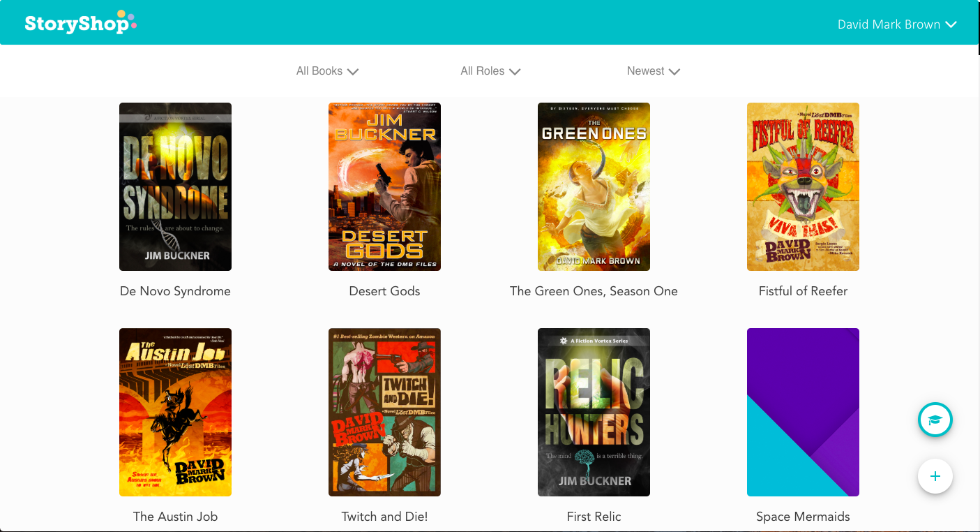This screenshot has width=980, height=532.
Task: Open The Green Ones book cover
Action: click(x=594, y=186)
